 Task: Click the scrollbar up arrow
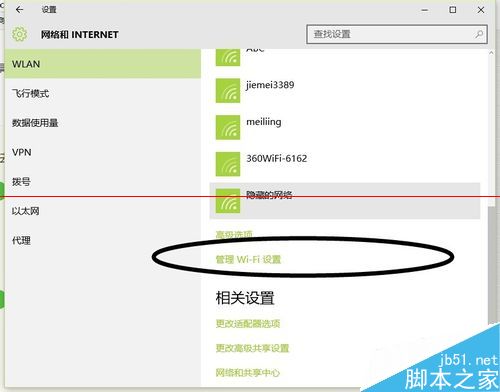pyautogui.click(x=491, y=53)
